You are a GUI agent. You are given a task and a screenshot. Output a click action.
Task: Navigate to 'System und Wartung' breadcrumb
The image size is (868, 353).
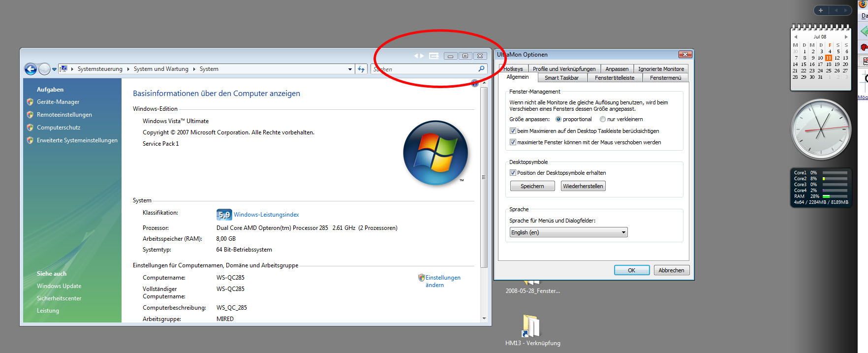161,69
